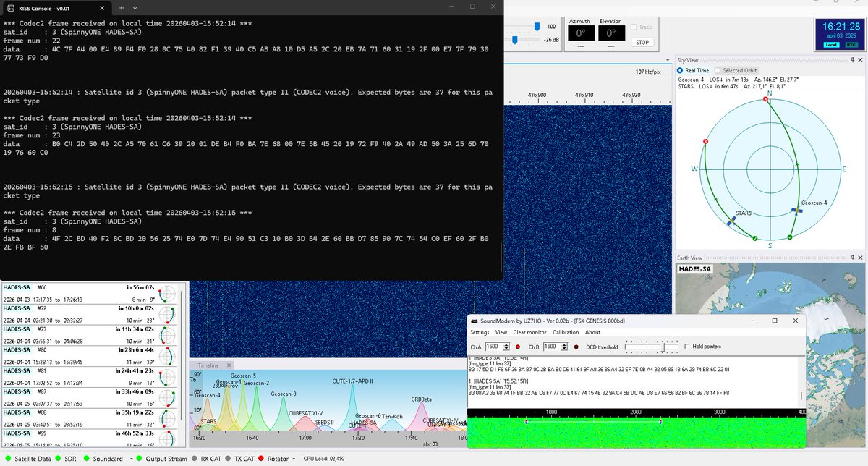The image size is (868, 466).
Task: Toggle the Track checkbox
Action: [634, 27]
